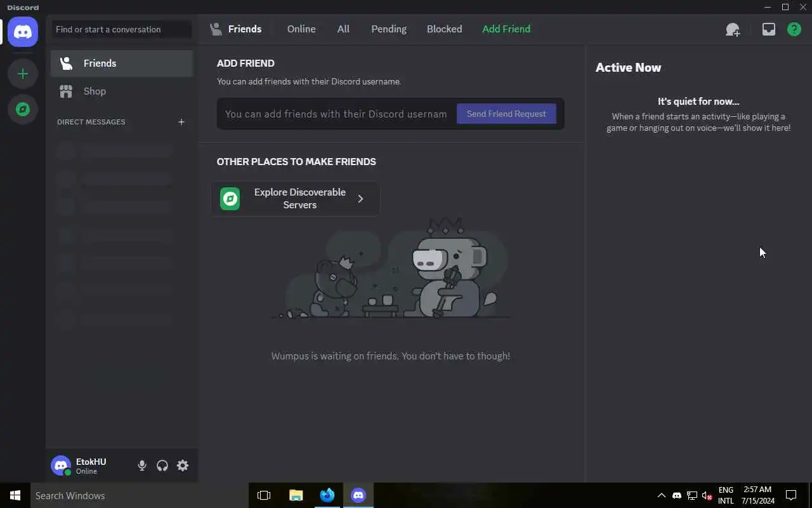Click the Search Windows box
Screen dimensions: 812x508
[x=138, y=495]
